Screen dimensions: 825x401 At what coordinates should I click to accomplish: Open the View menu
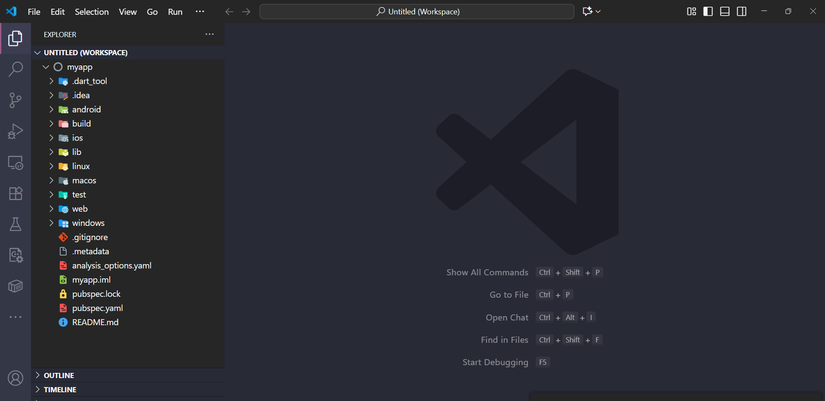(x=128, y=12)
